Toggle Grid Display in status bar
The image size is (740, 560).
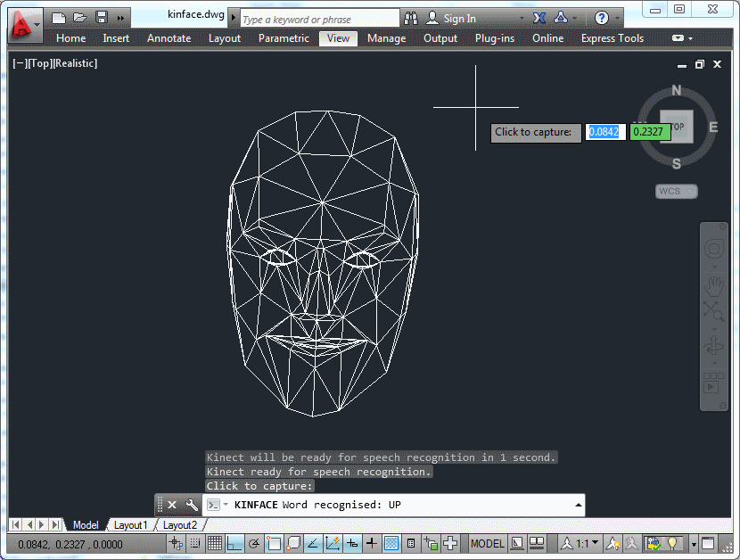[215, 543]
